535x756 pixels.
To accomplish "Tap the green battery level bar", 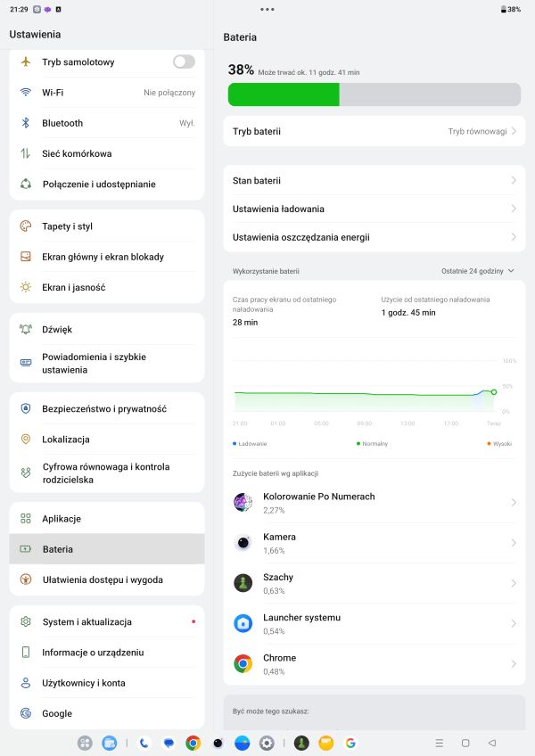I will (284, 94).
